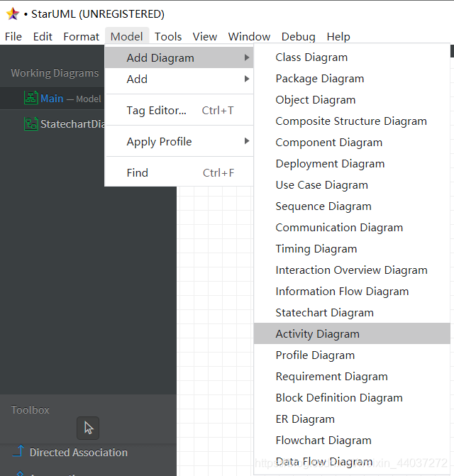Add a Package Diagram
Viewport: 454px width, 476px height.
coord(352,79)
